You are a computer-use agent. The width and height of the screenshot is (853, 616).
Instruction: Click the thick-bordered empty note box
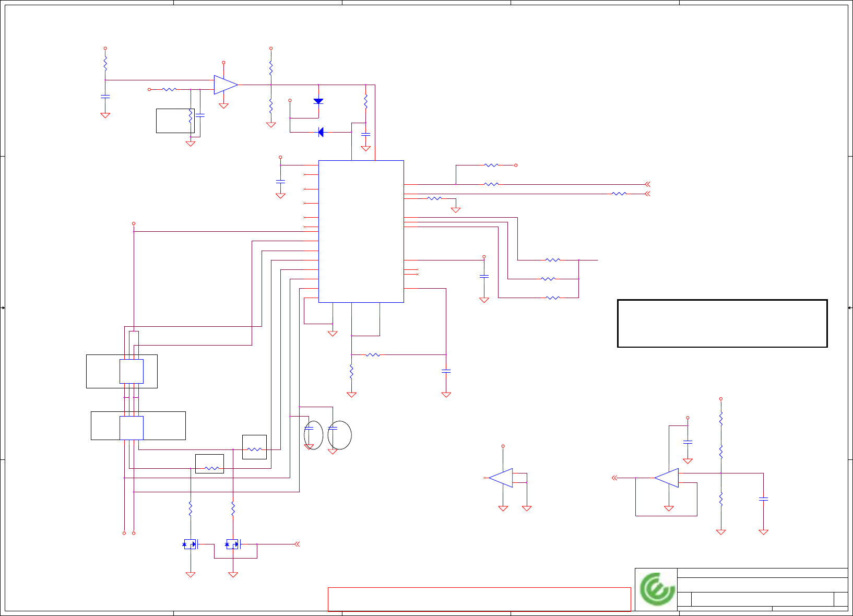point(722,323)
